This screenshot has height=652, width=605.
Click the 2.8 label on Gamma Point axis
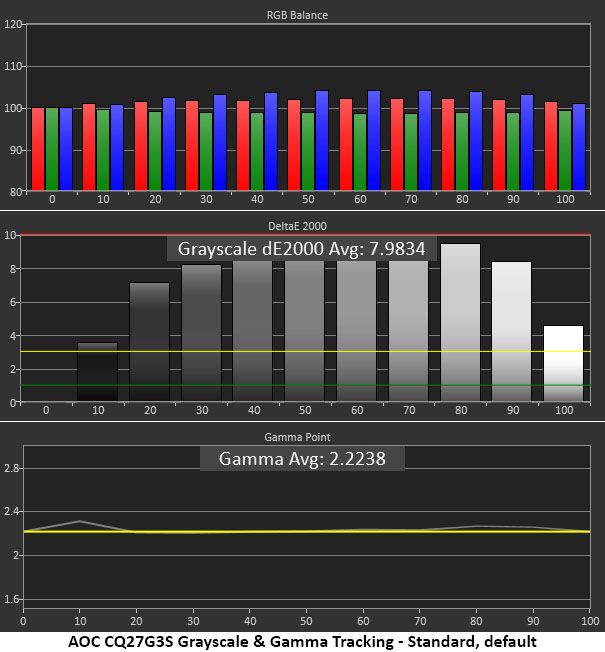[12, 469]
